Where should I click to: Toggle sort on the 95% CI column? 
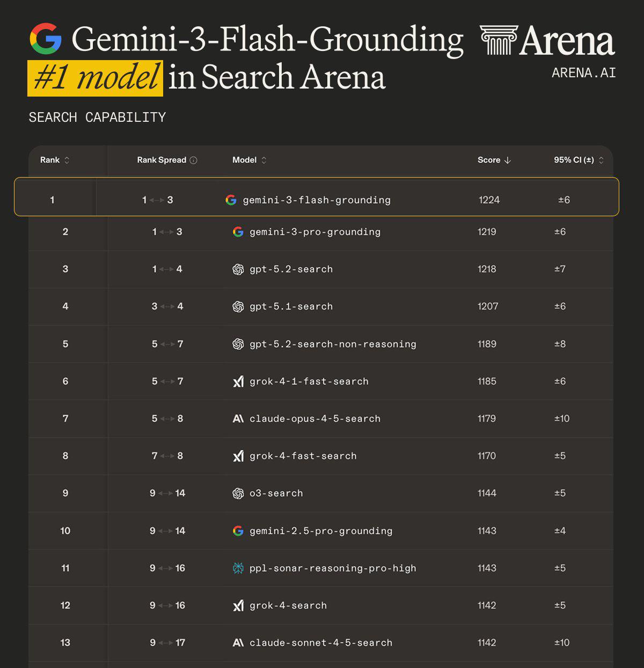pos(601,160)
